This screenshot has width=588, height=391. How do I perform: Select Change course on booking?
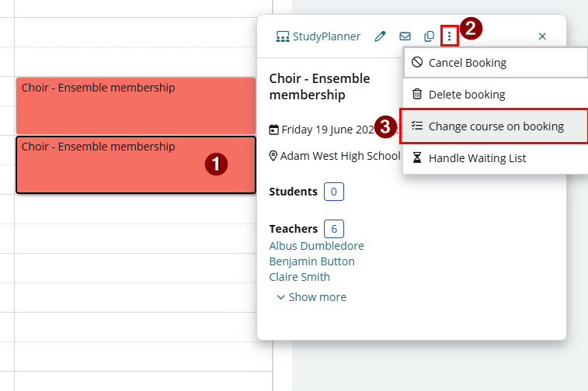coord(494,126)
